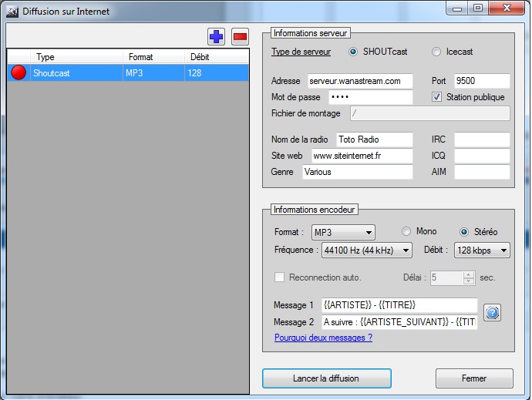The image size is (532, 400).
Task: Click the Adresse server input field
Action: [x=359, y=81]
